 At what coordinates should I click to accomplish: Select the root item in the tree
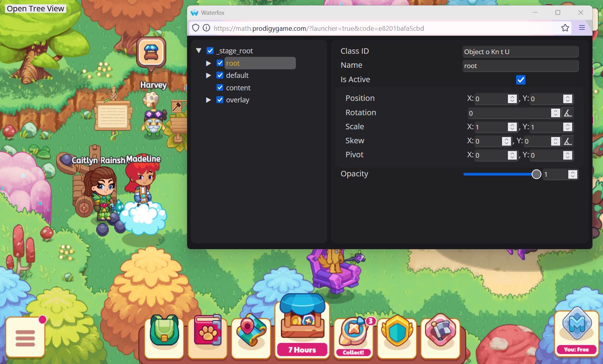click(260, 63)
